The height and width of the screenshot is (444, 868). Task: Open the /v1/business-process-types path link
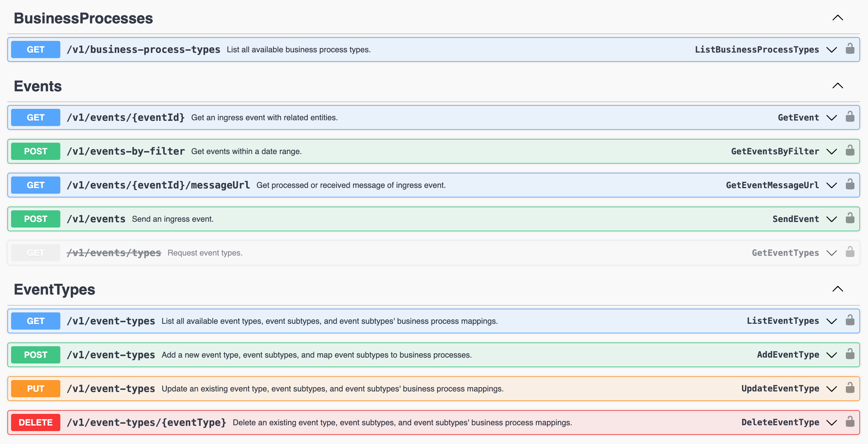pos(143,50)
